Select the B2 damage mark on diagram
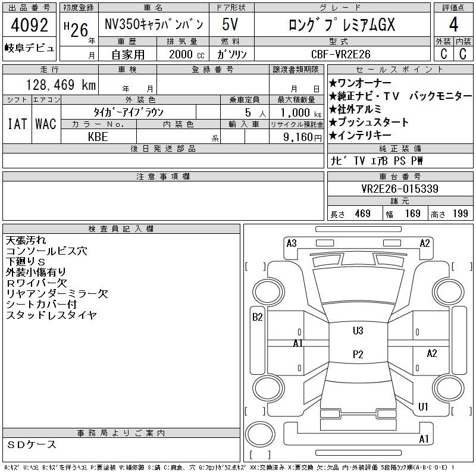This screenshot has width=476, height=476. (258, 317)
